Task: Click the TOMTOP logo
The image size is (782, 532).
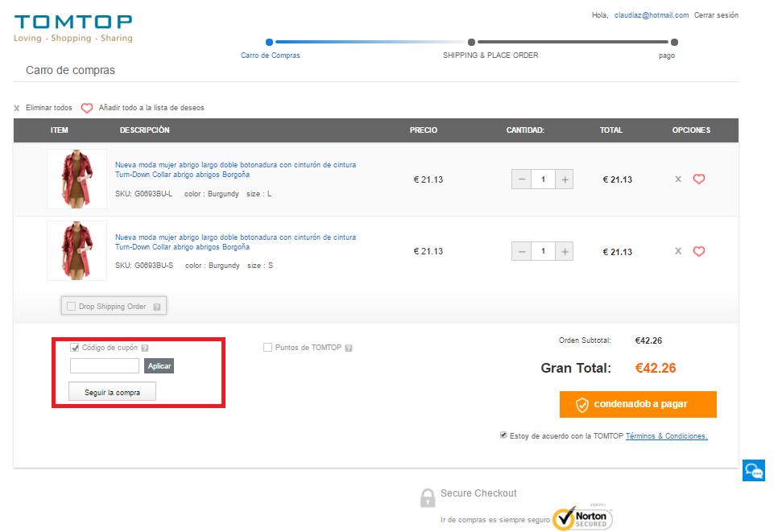Action: tap(73, 28)
